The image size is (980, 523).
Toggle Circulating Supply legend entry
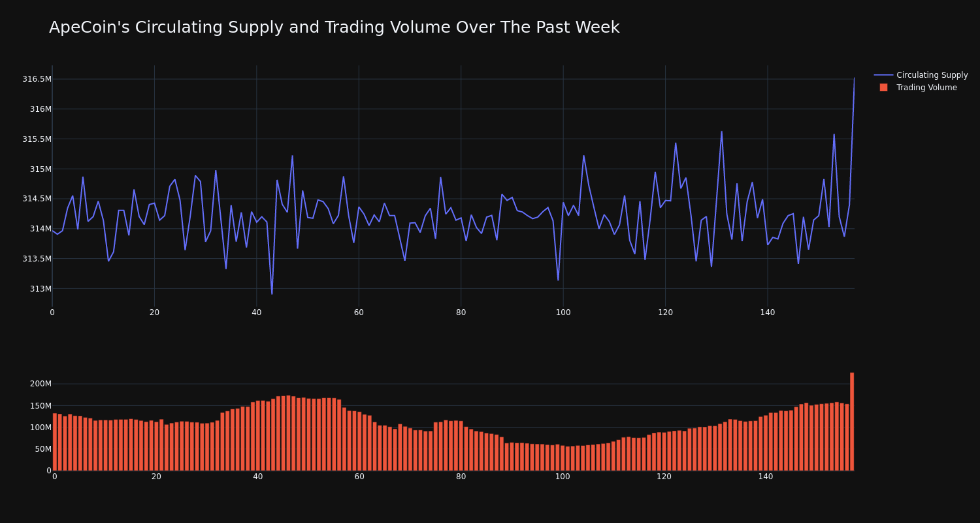point(921,75)
